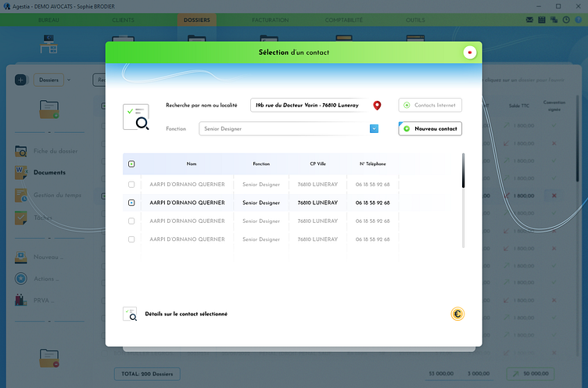Click the search field with address text

[310, 105]
